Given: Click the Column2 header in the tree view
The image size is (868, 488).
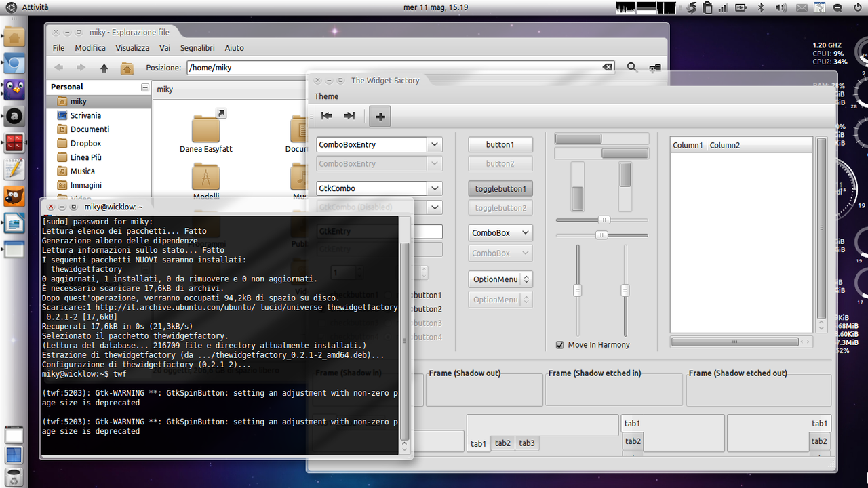Looking at the screenshot, I should [725, 145].
